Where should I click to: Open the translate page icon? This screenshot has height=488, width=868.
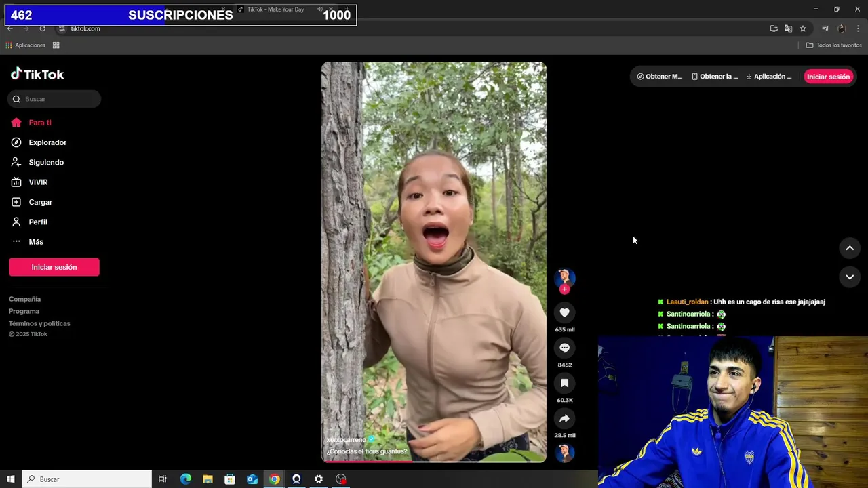[788, 28]
